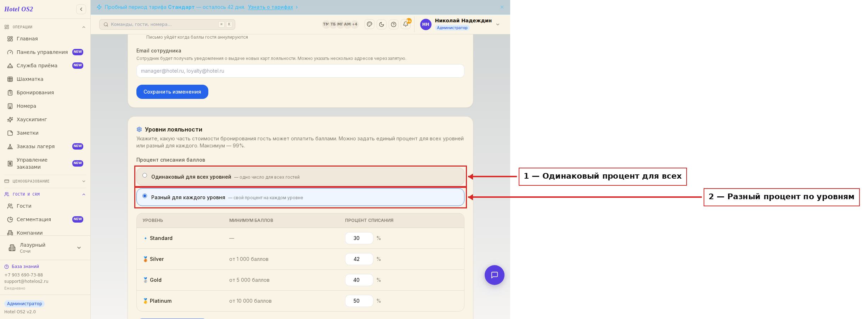Select 'Одинаковый для всех уровней' radio option
The width and height of the screenshot is (868, 319).
pyautogui.click(x=145, y=175)
